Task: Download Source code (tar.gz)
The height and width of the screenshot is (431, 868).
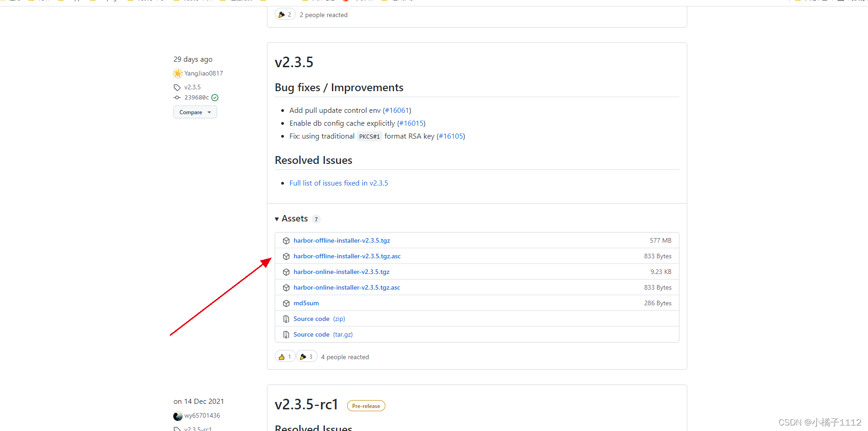Action: click(323, 335)
